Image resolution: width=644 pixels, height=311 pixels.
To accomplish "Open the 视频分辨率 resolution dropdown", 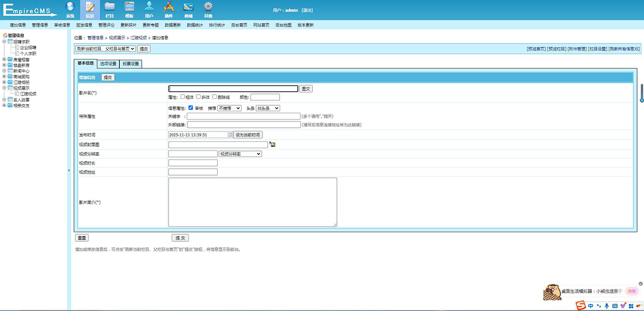I will pos(240,154).
